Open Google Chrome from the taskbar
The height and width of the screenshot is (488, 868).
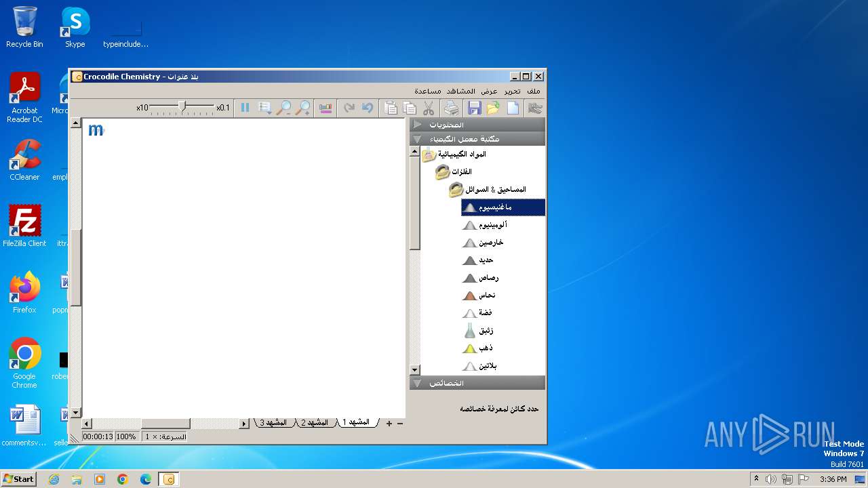tap(123, 479)
